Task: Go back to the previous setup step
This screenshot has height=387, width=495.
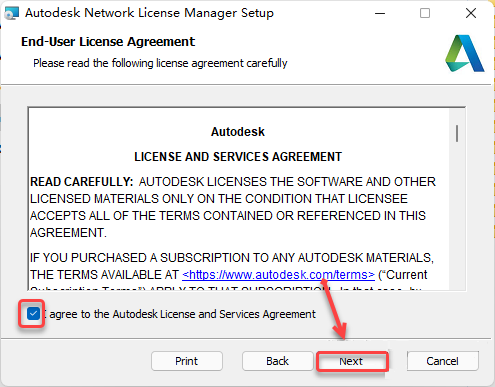Action: tap(278, 361)
